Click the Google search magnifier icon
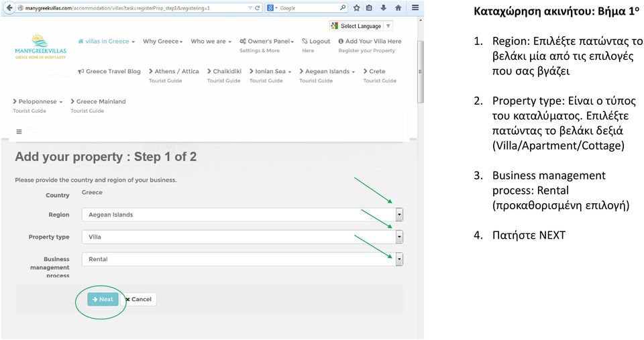This screenshot has height=340, width=644. pos(343,8)
